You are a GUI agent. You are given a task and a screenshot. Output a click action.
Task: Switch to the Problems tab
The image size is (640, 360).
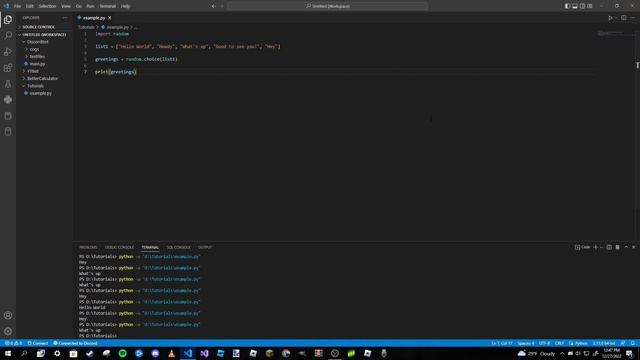pyautogui.click(x=88, y=247)
